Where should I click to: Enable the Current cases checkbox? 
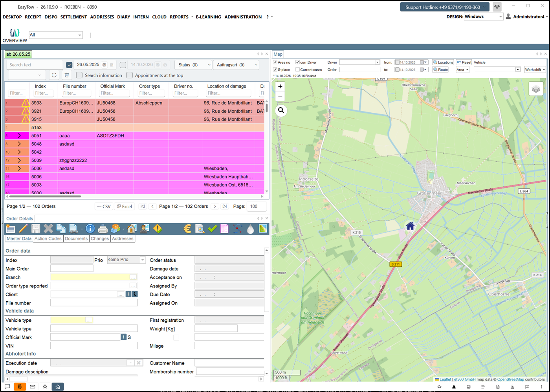(298, 70)
